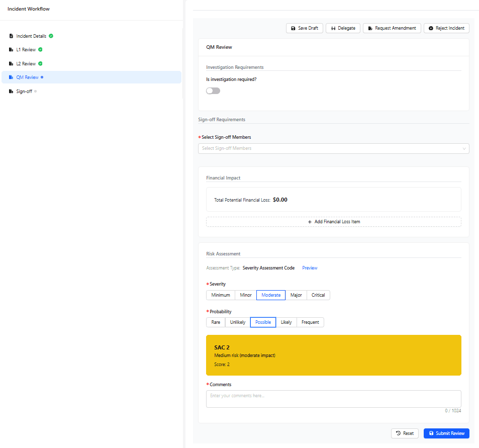Choose Rare probability option
The height and width of the screenshot is (448, 479).
click(x=216, y=322)
